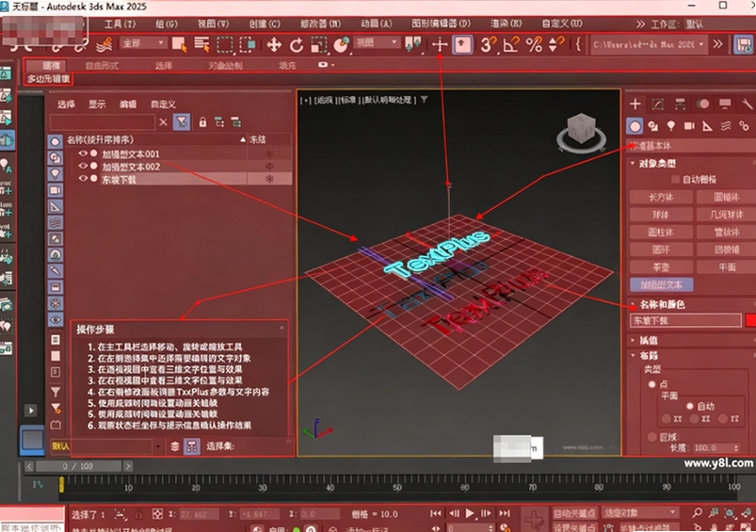Viewport: 756px width, 532px height.
Task: Select Space Warps category in Create panel
Action: click(x=726, y=126)
